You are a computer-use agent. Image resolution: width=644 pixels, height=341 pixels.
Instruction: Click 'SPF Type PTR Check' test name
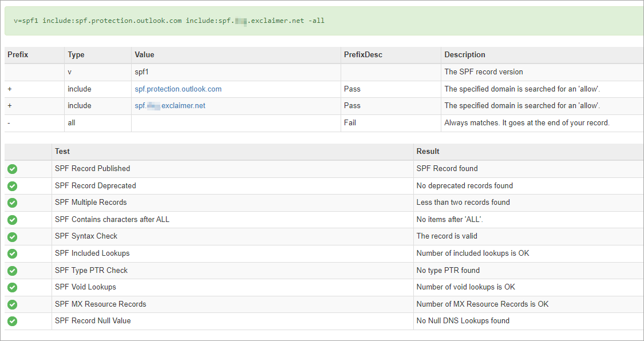click(x=91, y=271)
